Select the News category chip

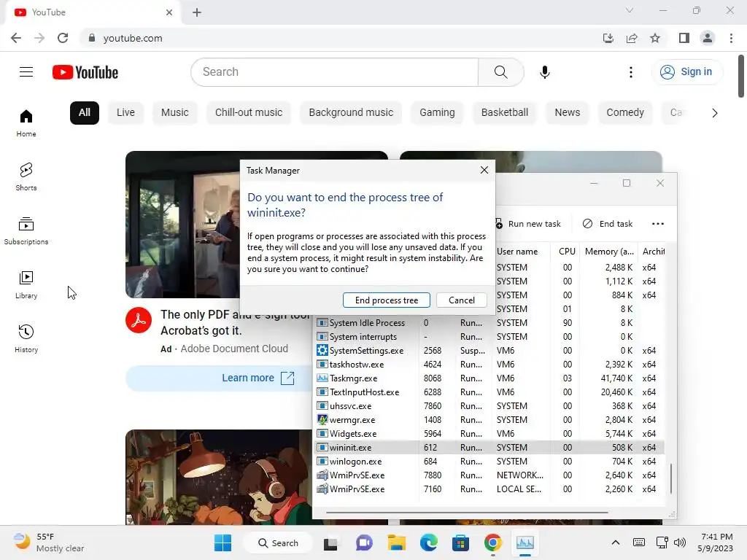(x=568, y=113)
